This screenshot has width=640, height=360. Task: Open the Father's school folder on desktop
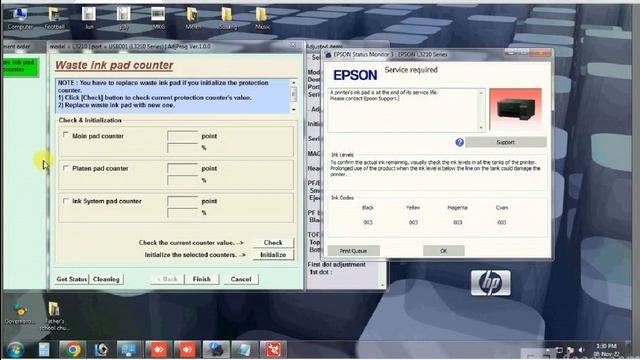[x=54, y=316]
